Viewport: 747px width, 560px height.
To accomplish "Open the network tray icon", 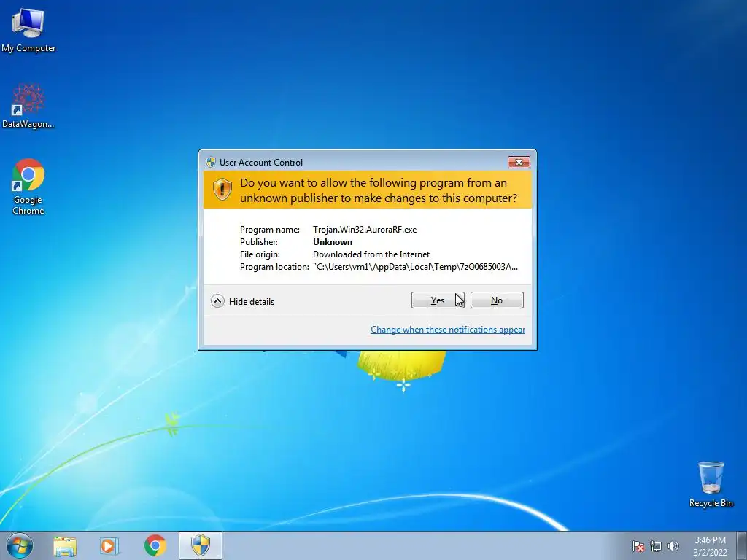I will point(656,546).
